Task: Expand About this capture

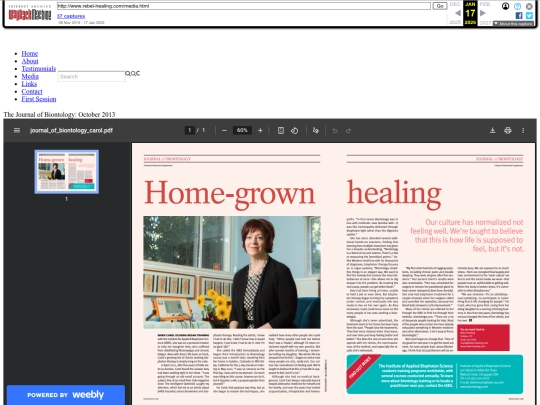Action: (513, 23)
